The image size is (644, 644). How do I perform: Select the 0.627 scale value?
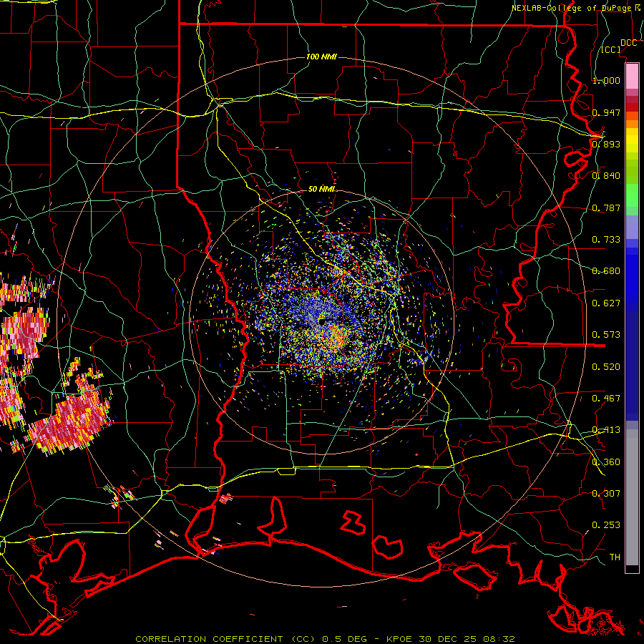point(606,303)
